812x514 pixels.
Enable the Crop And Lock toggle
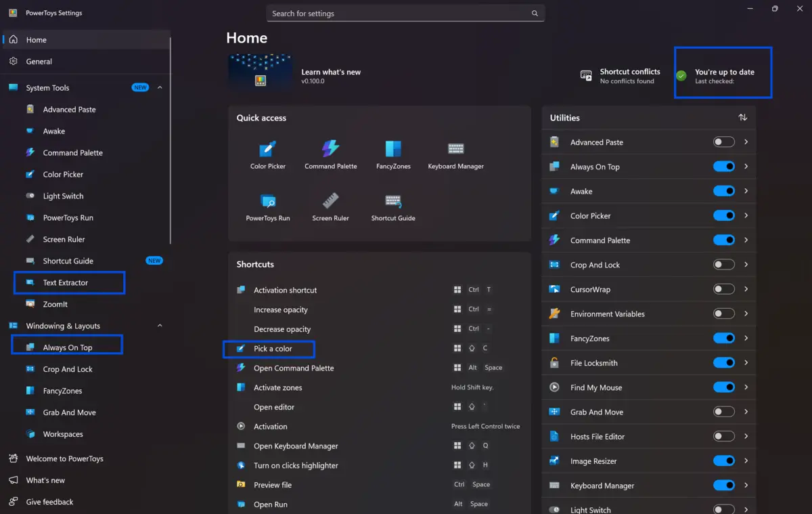click(x=724, y=265)
